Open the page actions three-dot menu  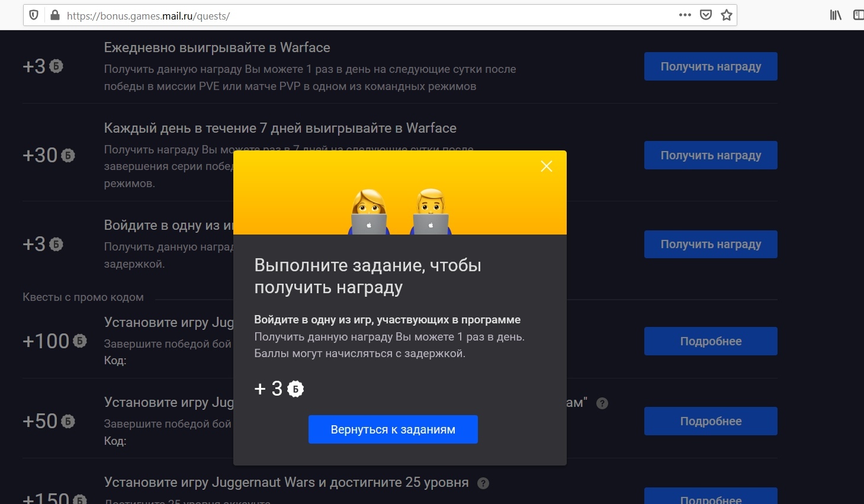[685, 15]
